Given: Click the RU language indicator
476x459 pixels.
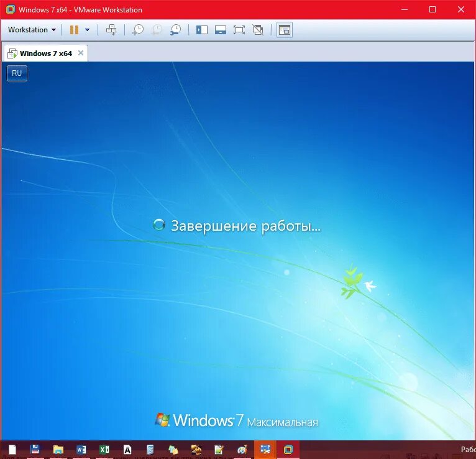Looking at the screenshot, I should pos(17,73).
